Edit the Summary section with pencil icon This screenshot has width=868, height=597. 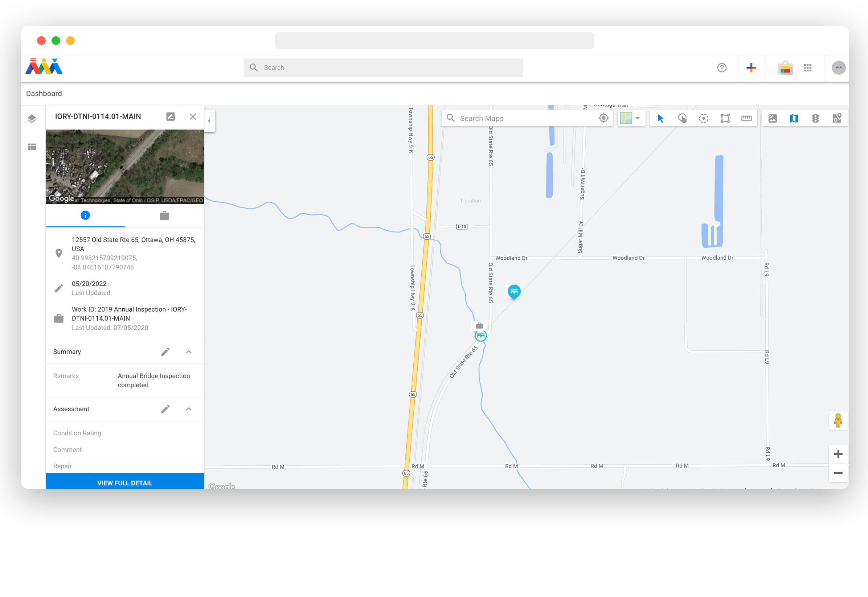pos(165,352)
